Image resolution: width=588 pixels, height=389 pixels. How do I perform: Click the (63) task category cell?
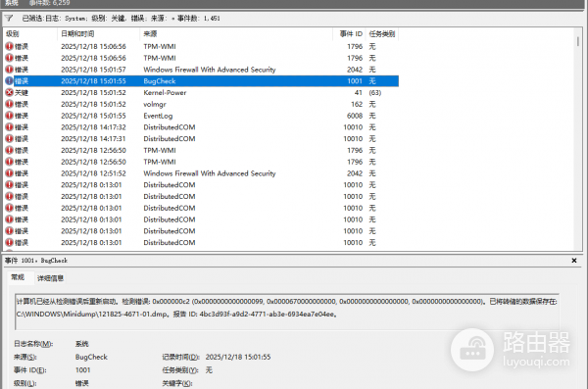pos(375,93)
